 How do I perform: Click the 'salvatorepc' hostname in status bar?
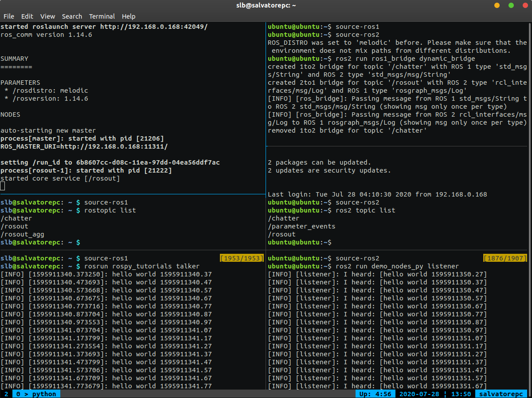501,394
